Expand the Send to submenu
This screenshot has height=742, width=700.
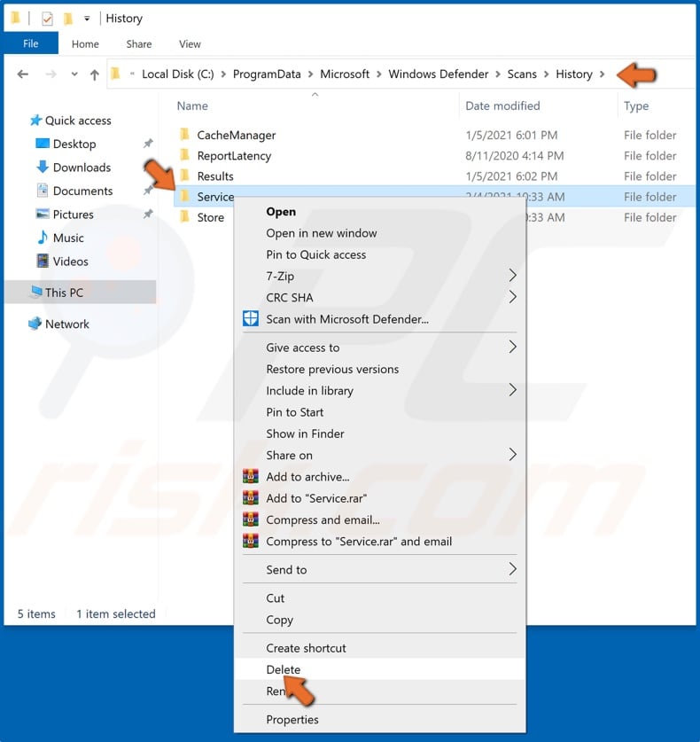pos(380,570)
